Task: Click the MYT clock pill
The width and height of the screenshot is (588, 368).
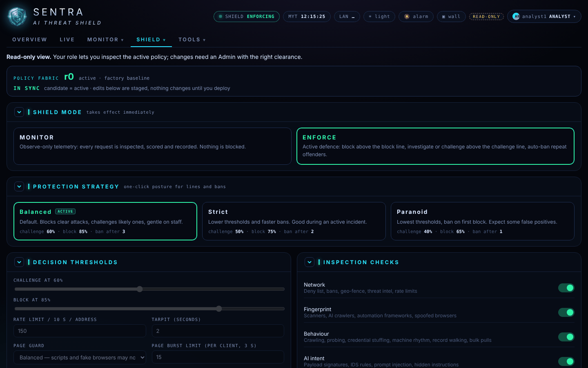Action: pyautogui.click(x=307, y=16)
